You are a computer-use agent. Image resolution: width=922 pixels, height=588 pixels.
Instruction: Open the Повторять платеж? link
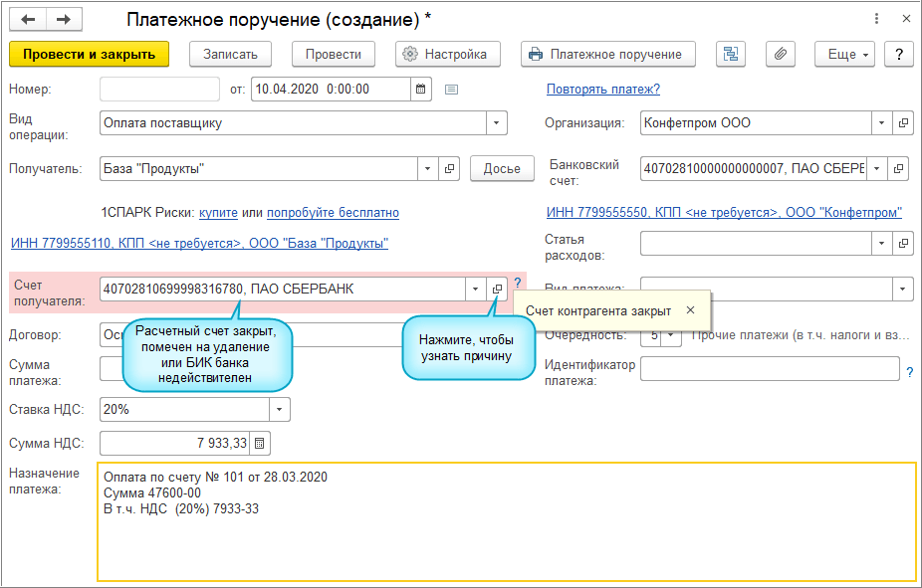pyautogui.click(x=603, y=90)
